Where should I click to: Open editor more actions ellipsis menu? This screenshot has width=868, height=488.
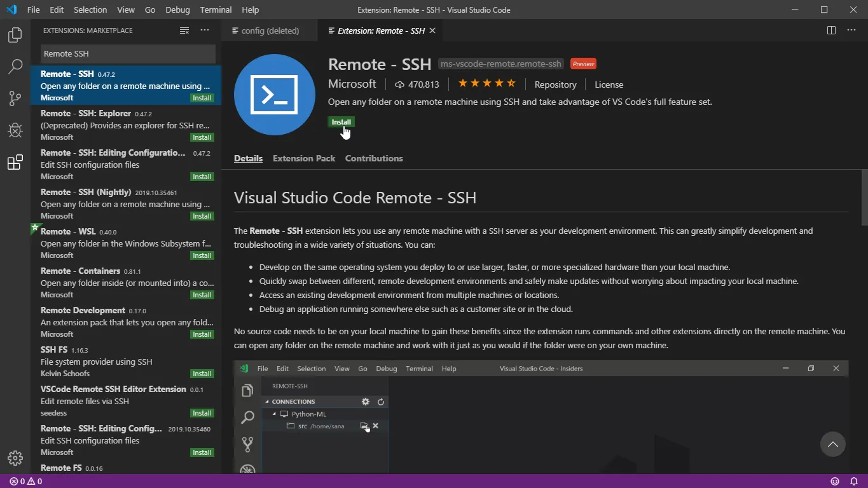tap(851, 30)
